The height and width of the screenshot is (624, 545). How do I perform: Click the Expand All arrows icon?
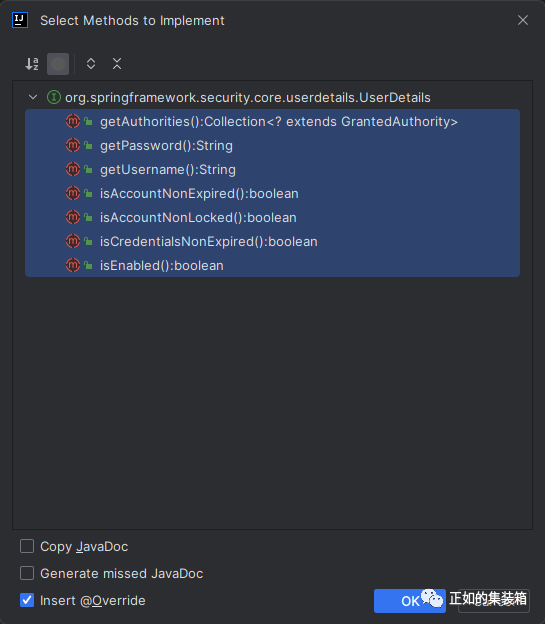click(x=91, y=64)
